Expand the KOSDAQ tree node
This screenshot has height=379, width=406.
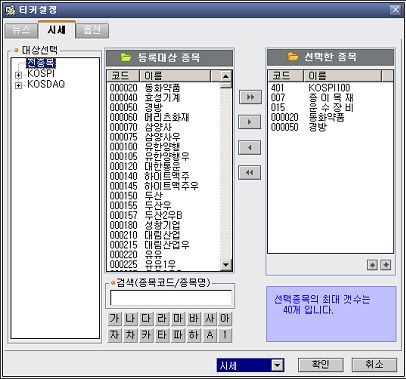coord(19,86)
